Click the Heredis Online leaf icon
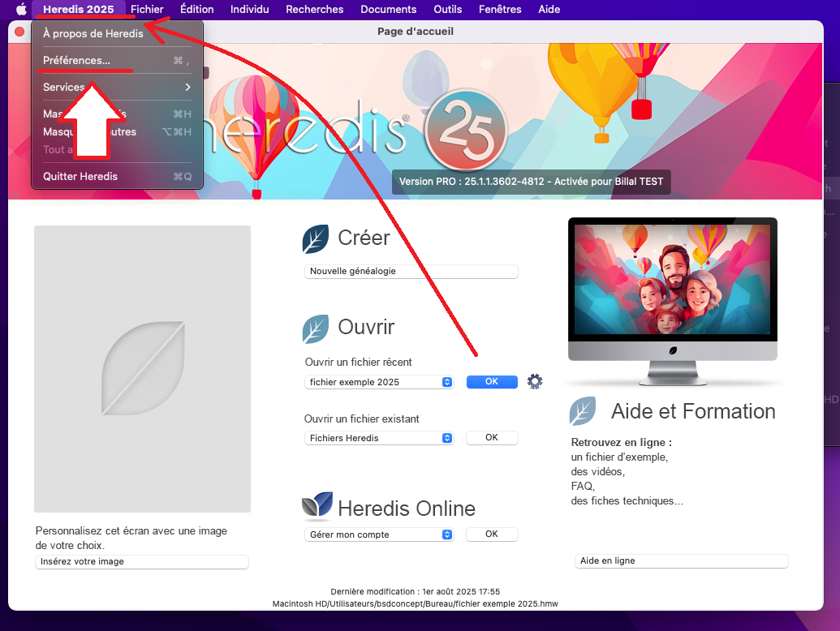Screen dimensions: 840x631 point(317,507)
